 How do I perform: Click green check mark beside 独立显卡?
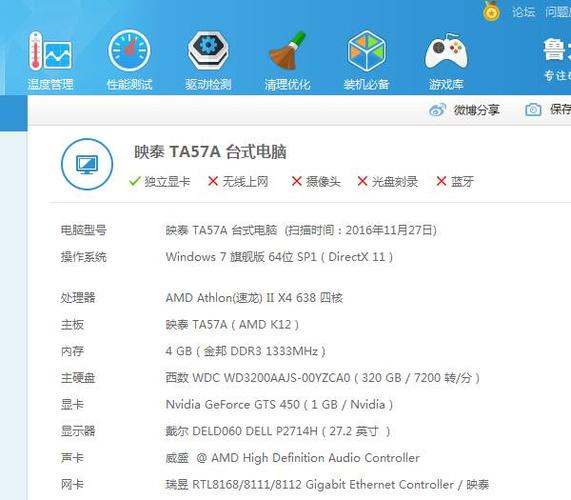135,181
